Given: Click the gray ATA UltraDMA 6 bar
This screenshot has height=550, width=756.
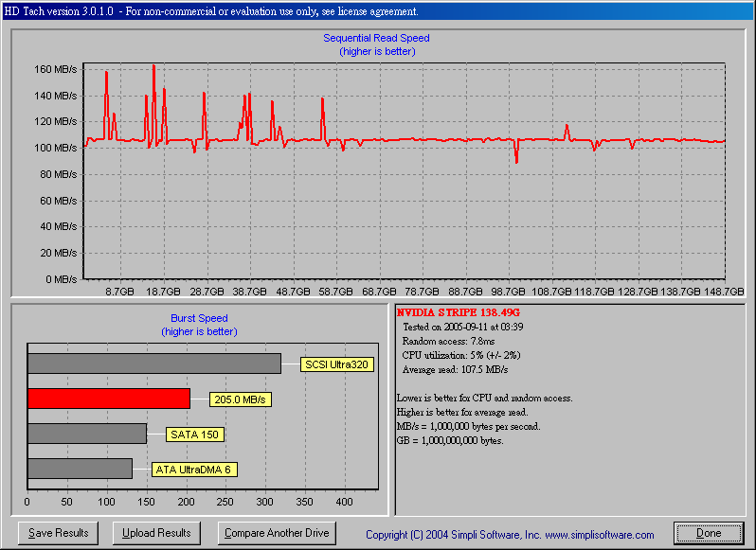Looking at the screenshot, I should point(80,469).
